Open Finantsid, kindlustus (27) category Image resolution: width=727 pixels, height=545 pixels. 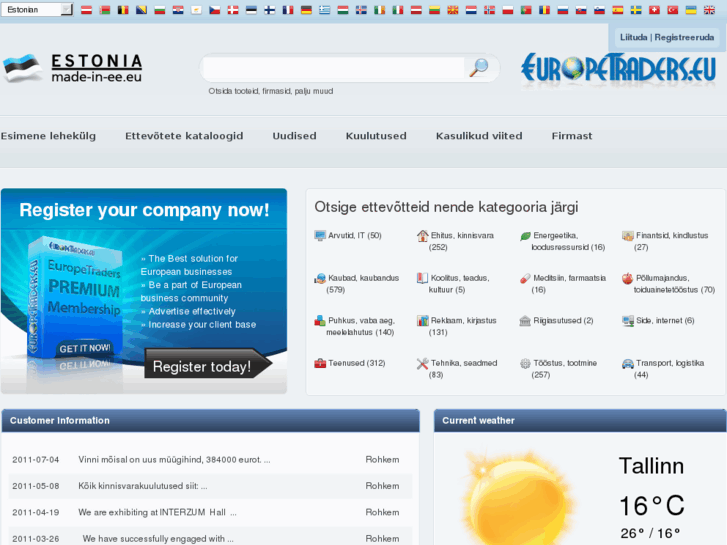pos(671,241)
